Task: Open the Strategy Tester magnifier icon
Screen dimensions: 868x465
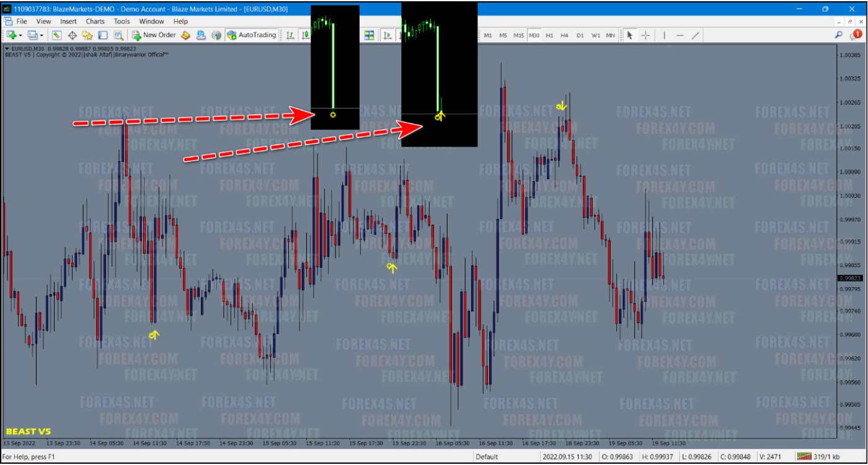Action: point(117,35)
